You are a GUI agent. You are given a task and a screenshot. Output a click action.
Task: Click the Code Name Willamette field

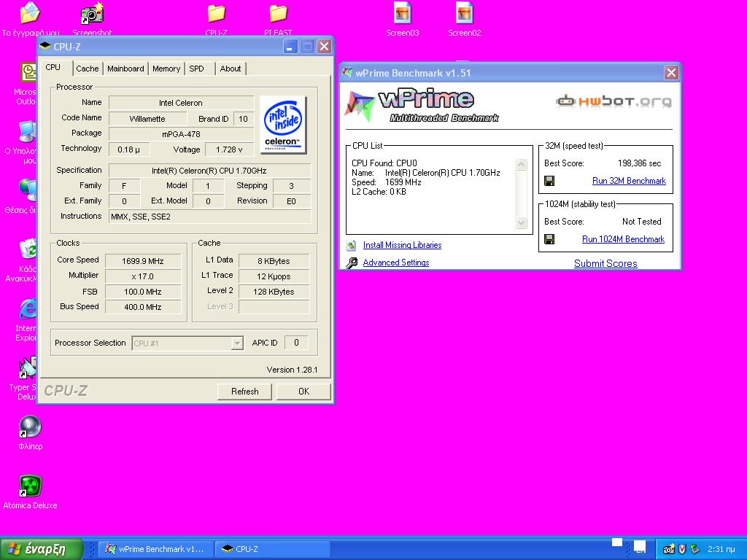point(147,119)
